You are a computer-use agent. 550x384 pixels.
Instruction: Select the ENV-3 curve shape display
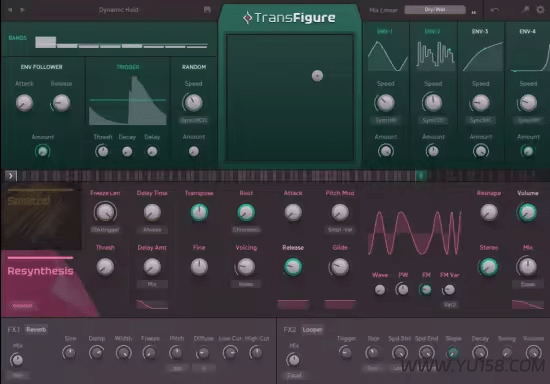tap(483, 56)
